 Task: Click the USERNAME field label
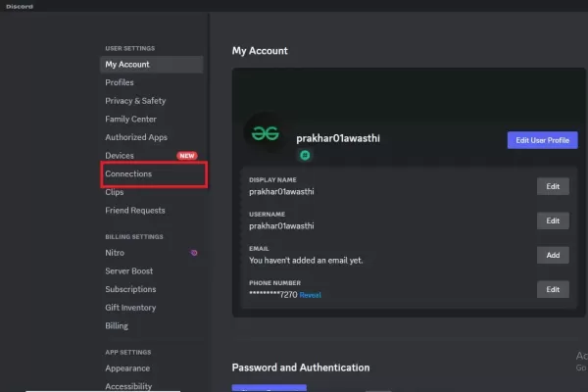[x=267, y=215]
